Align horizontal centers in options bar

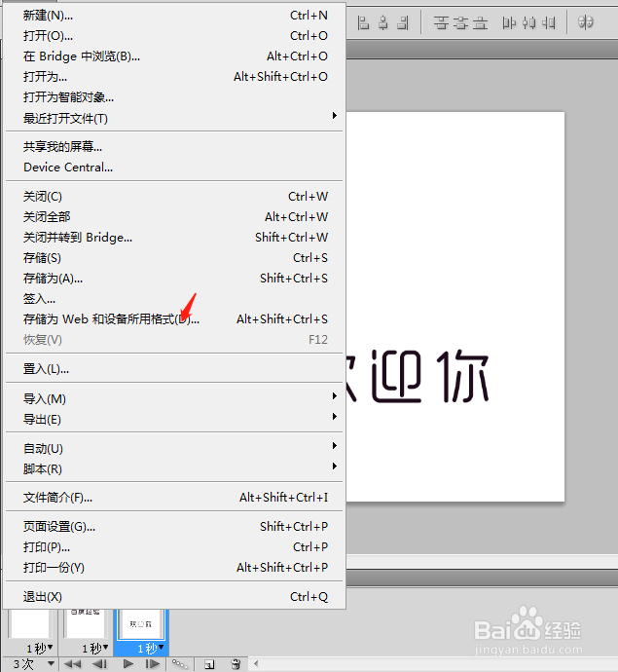tap(383, 22)
